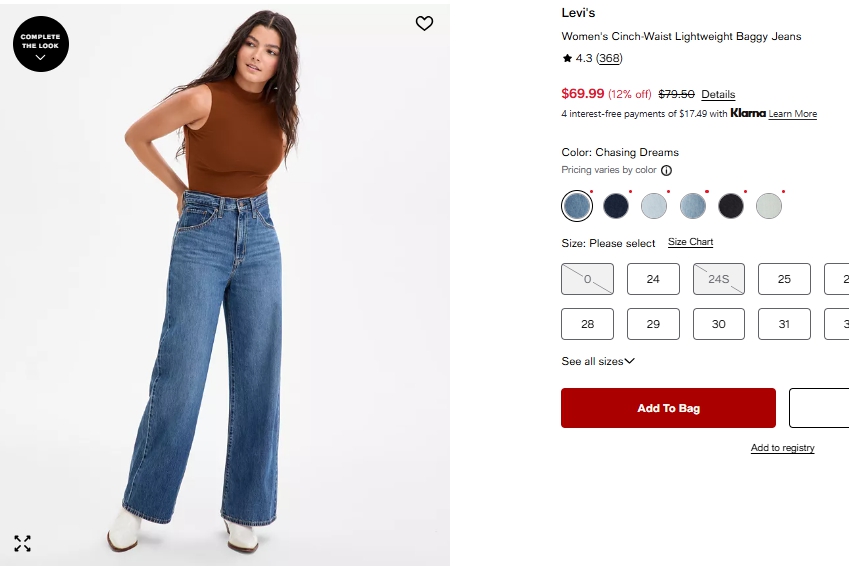Screen dimensions: 849x569
Task: Select size 24
Action: [653, 279]
